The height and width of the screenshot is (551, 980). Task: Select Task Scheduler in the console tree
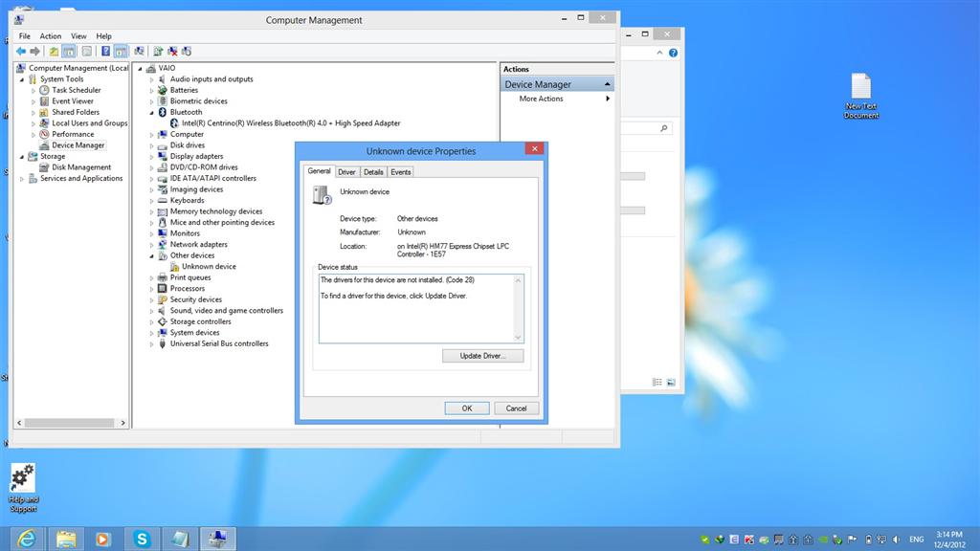pyautogui.click(x=77, y=91)
